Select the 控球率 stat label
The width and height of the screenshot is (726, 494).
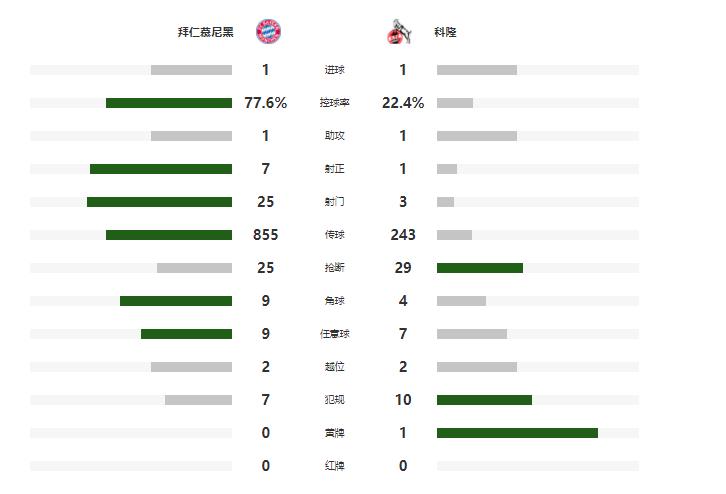pos(335,103)
